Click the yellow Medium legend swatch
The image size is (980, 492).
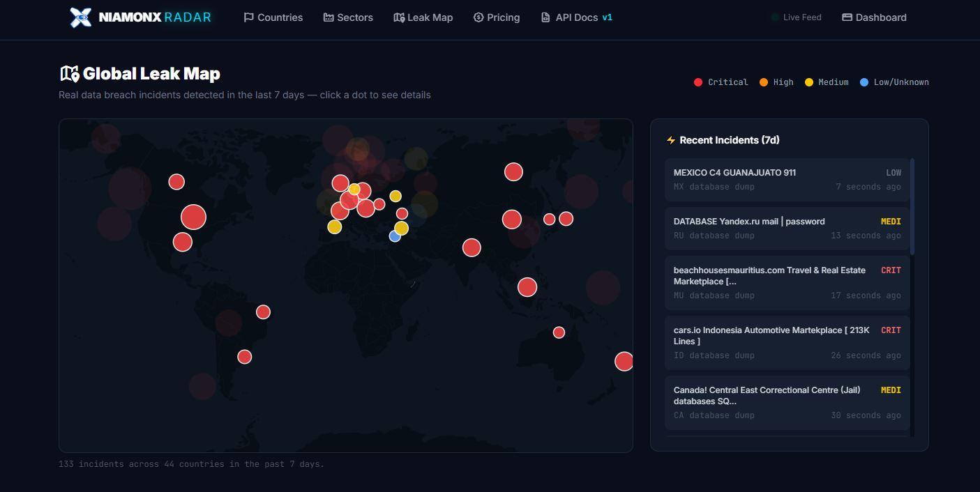pos(809,82)
